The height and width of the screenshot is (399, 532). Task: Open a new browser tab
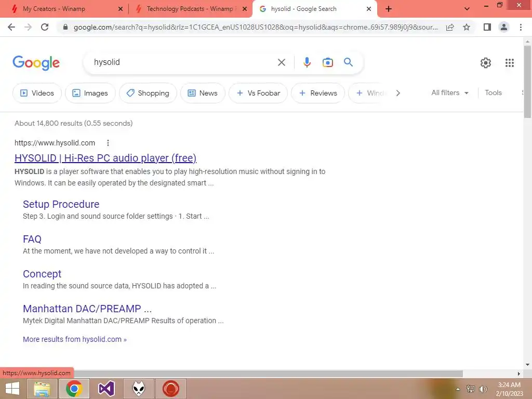pyautogui.click(x=389, y=9)
